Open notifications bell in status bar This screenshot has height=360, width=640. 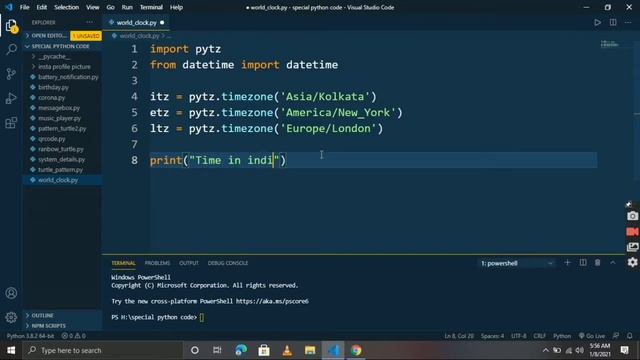629,336
